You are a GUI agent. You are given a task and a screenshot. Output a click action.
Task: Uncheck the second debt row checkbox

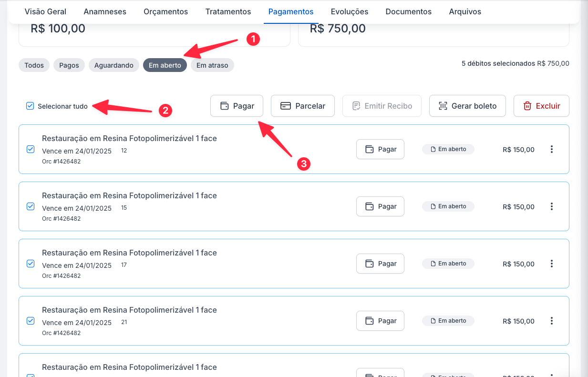pos(31,206)
